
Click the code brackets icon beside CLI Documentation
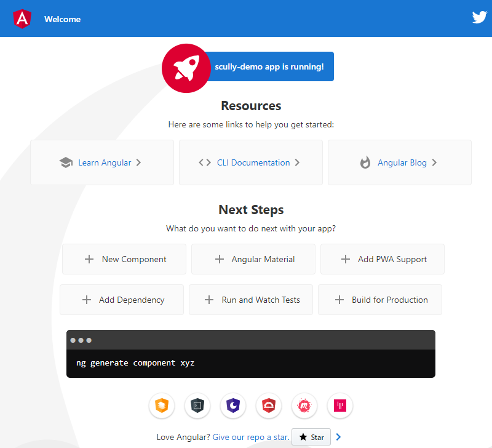pyautogui.click(x=205, y=162)
